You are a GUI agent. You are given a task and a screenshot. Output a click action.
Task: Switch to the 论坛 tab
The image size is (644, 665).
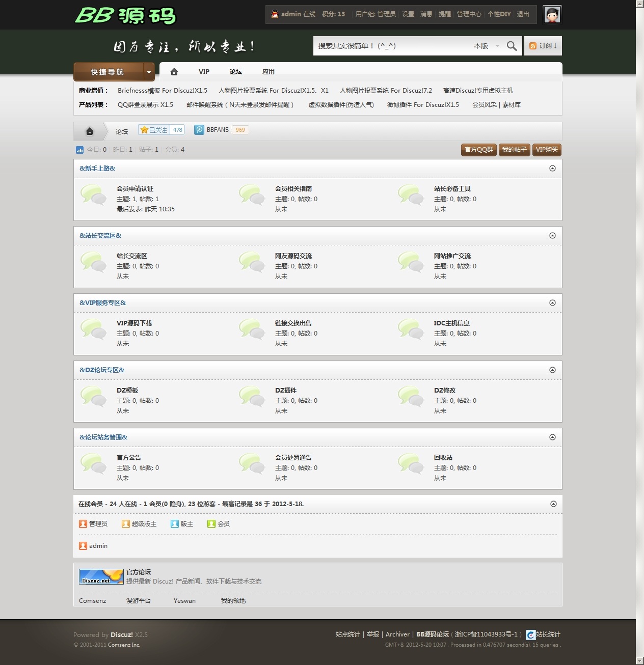tap(236, 72)
